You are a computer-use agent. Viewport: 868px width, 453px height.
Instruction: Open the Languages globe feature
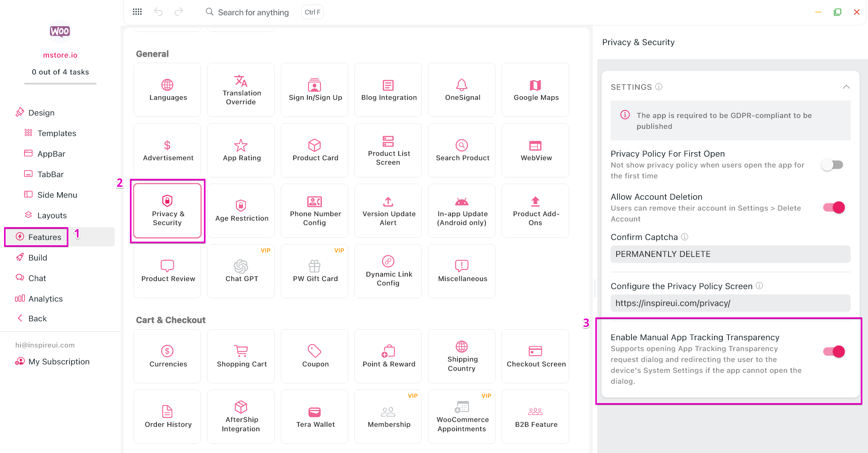(x=167, y=90)
